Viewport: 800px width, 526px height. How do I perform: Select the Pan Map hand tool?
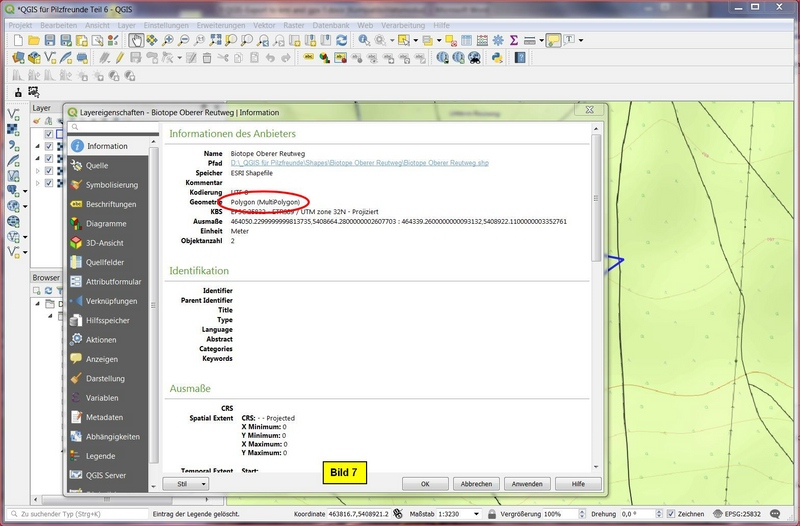135,40
